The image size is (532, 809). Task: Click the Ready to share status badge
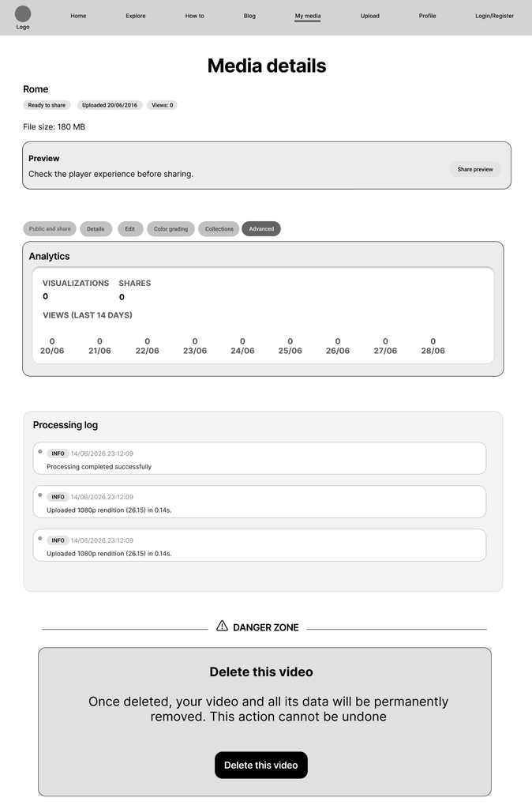(47, 105)
